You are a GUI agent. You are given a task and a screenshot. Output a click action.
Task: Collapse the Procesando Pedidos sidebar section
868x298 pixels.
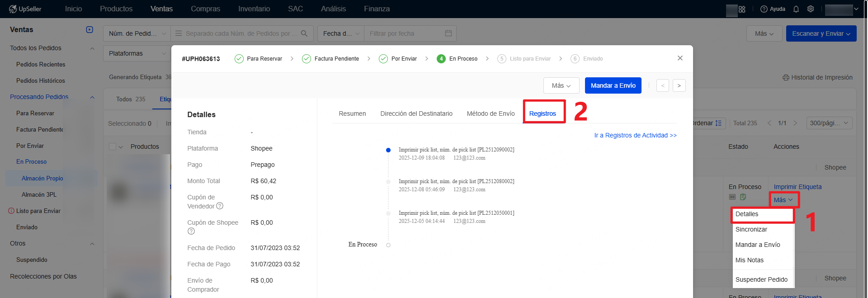click(92, 97)
